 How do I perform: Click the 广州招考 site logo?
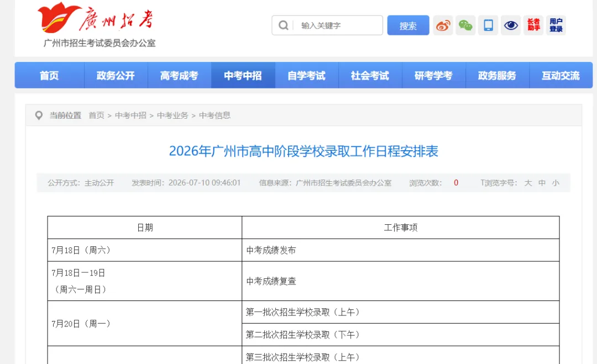click(x=96, y=18)
